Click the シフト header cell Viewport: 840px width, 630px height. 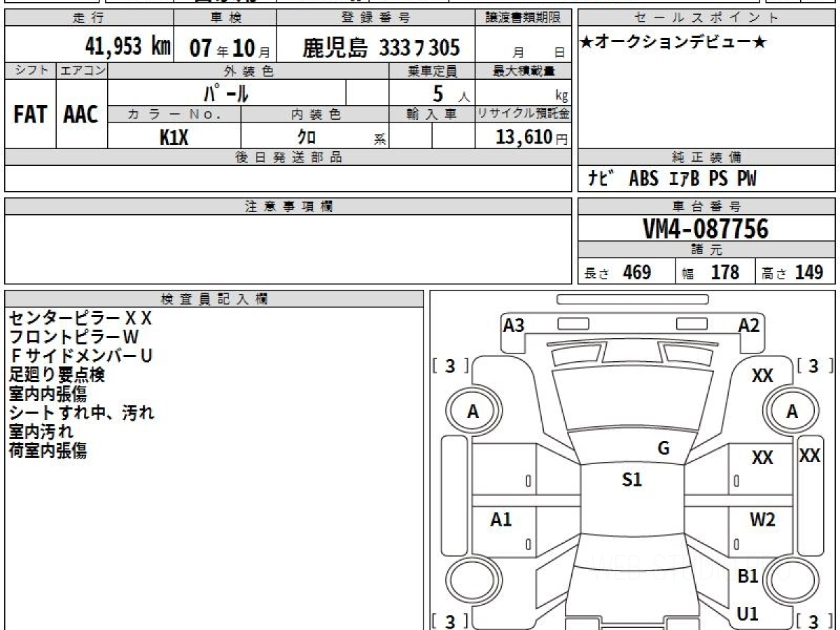click(x=31, y=71)
